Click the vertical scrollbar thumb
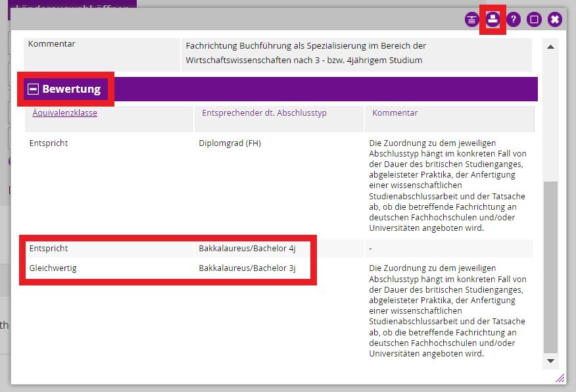 coord(550,268)
